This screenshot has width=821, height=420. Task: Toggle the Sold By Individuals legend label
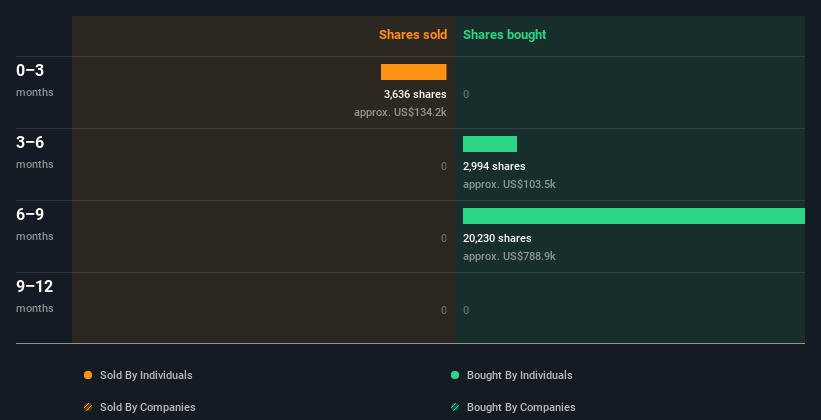click(x=146, y=375)
